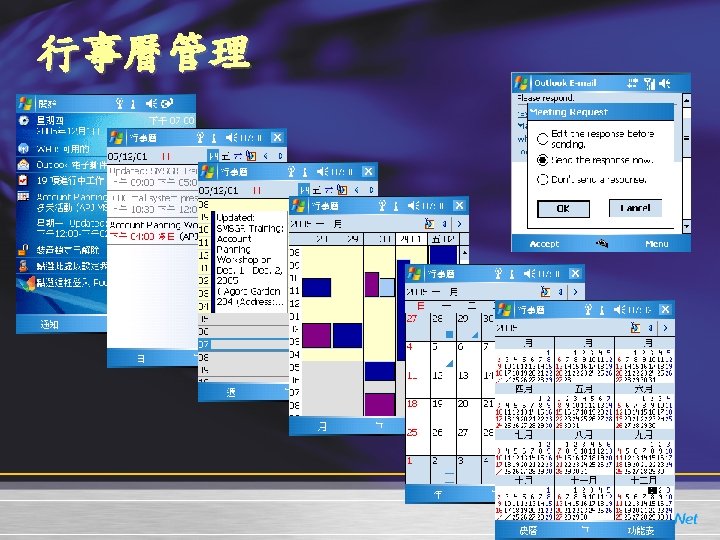Tap Wi-Fi icon on the Today screen
Screen dimensions: 720x540
(x=23, y=148)
